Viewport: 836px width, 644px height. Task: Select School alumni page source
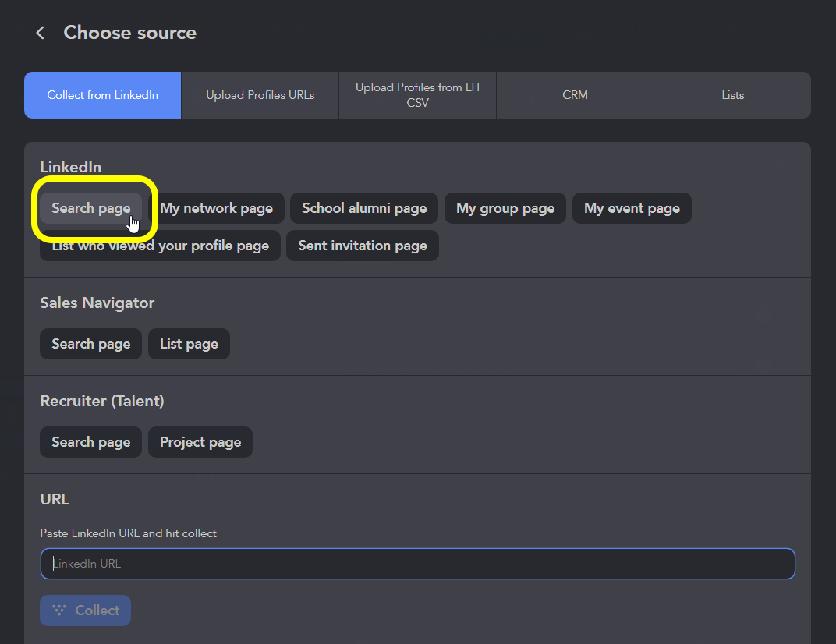point(364,208)
